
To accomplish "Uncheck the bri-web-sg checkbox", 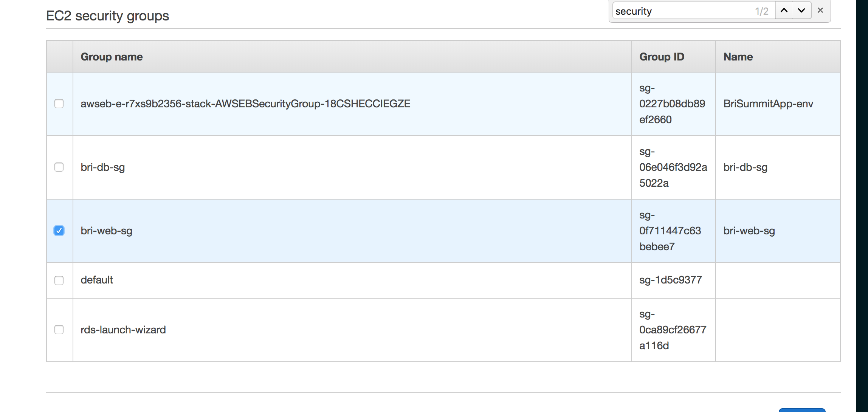I will (59, 231).
